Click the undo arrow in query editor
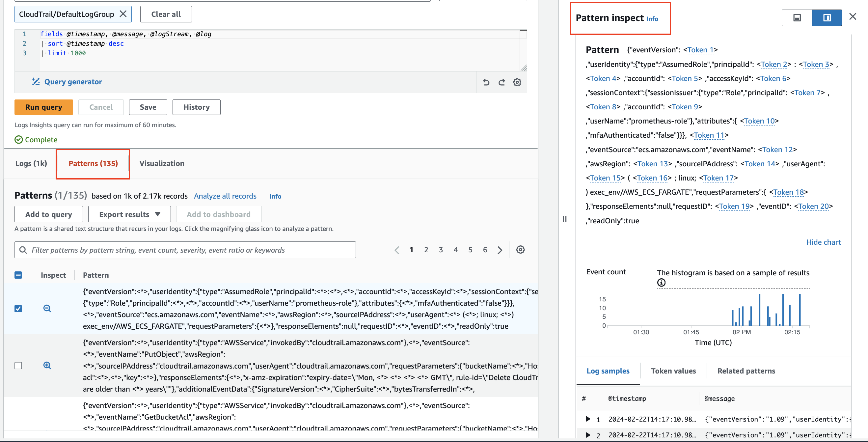 point(486,82)
